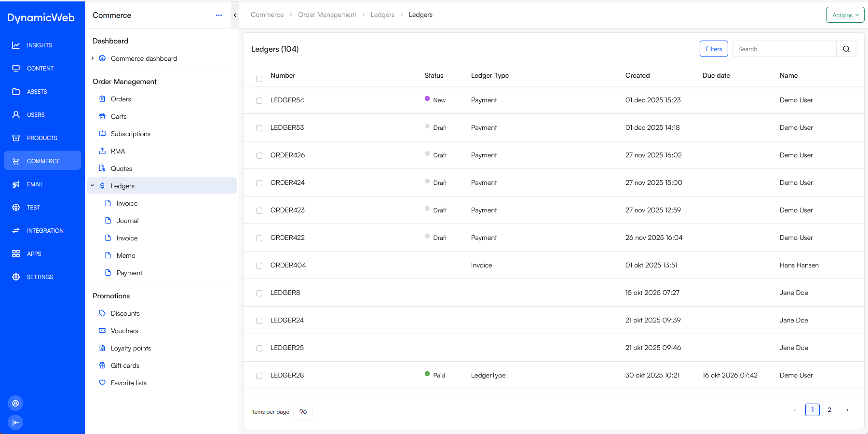Click the Insights chart icon
The height and width of the screenshot is (434, 868).
coord(16,45)
